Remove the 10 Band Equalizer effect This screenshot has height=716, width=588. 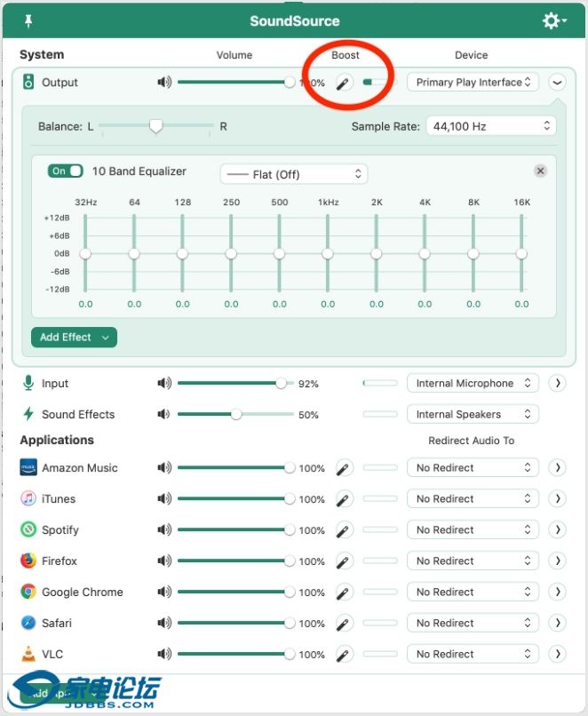pyautogui.click(x=541, y=171)
